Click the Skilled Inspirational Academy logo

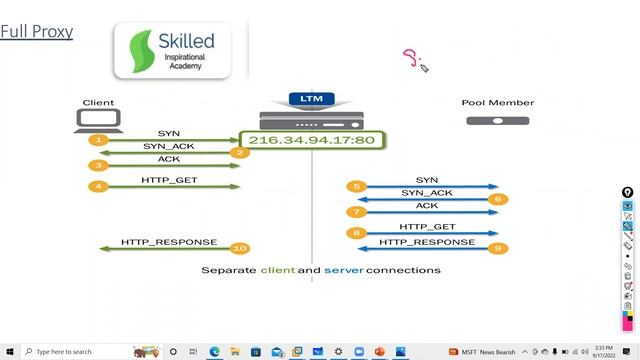pos(172,51)
